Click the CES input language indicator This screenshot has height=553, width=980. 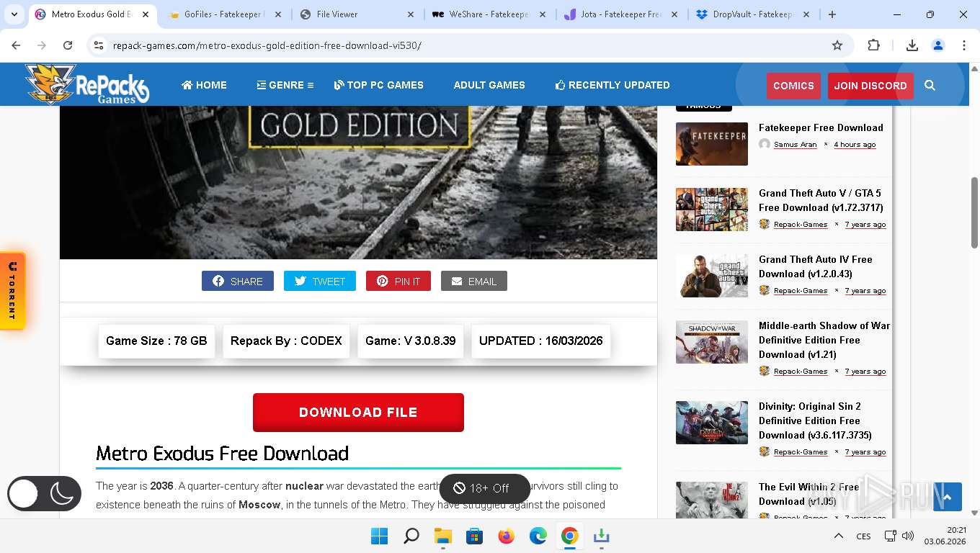(x=863, y=536)
